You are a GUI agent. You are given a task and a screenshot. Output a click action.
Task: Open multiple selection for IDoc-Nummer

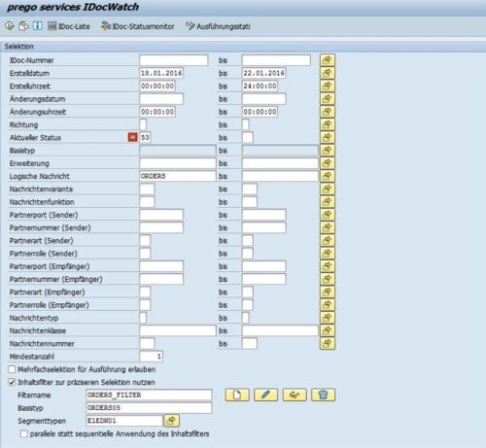pyautogui.click(x=328, y=60)
